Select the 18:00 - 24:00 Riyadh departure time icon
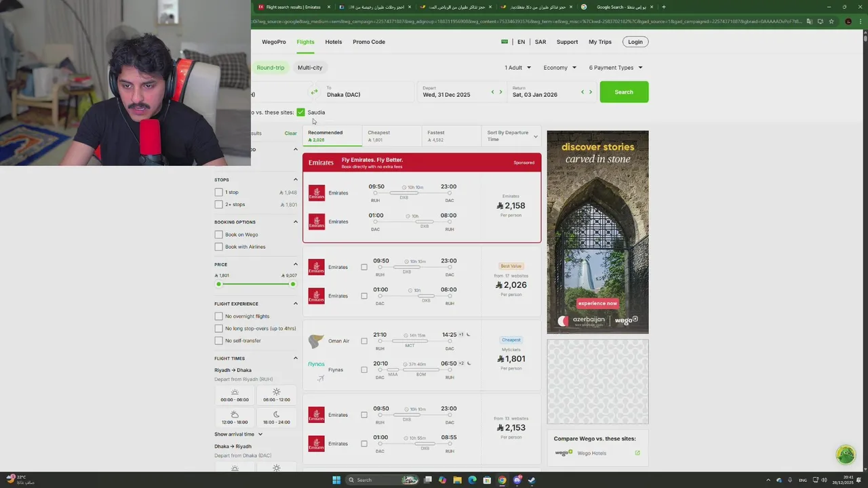Viewport: 868px width, 488px height. [x=276, y=414]
